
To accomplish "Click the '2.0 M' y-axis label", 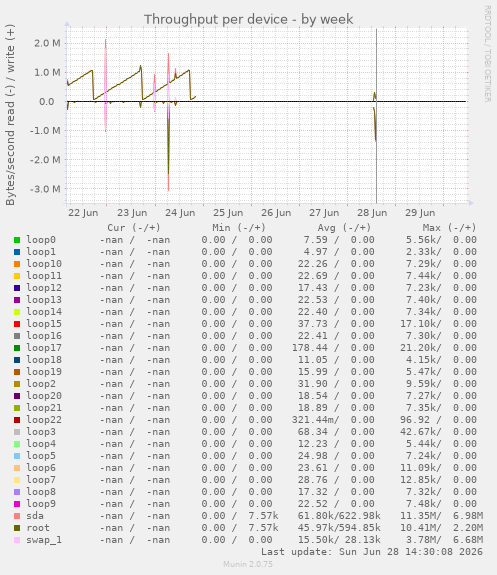I will click(47, 43).
